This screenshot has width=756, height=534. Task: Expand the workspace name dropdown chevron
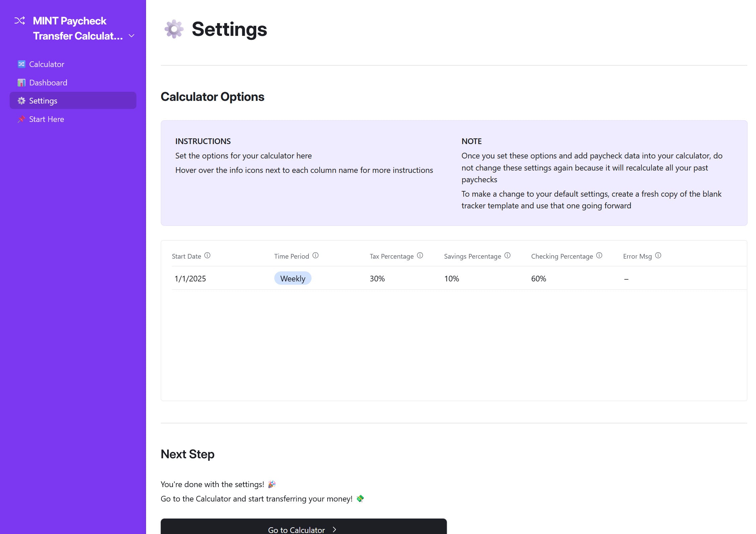(x=132, y=36)
